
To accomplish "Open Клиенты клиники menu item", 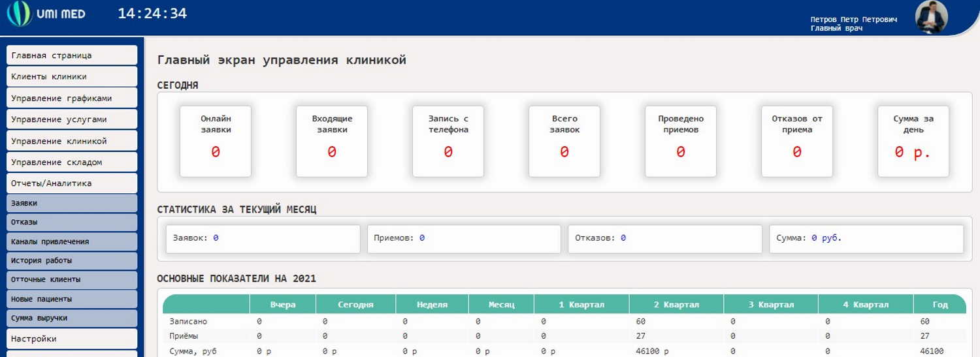I will click(72, 76).
